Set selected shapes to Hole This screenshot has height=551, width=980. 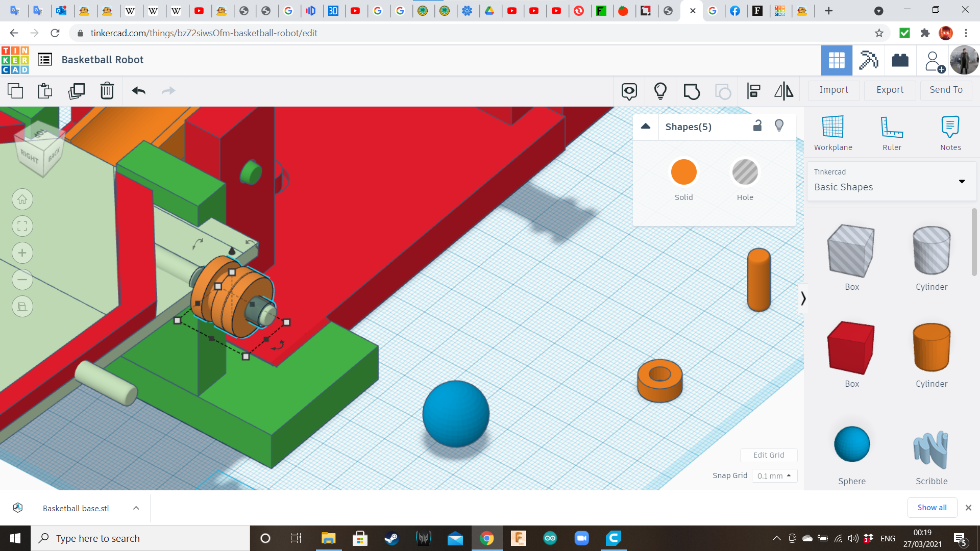pyautogui.click(x=745, y=172)
